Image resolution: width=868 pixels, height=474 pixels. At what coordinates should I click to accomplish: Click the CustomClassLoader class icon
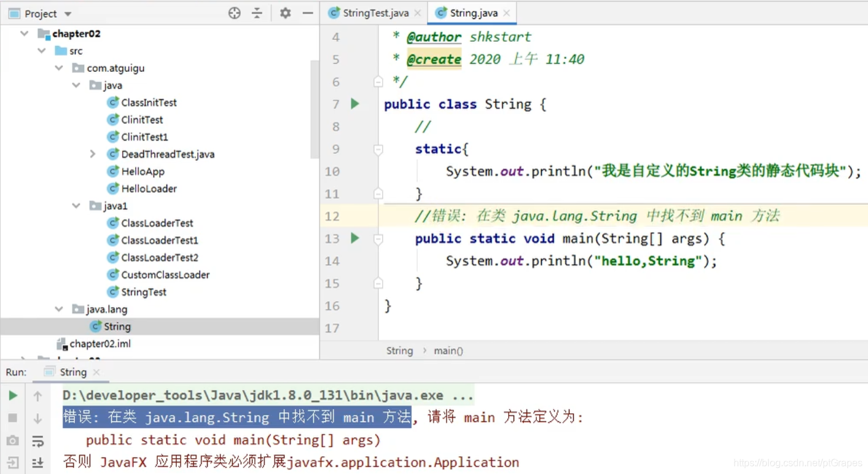[112, 274]
